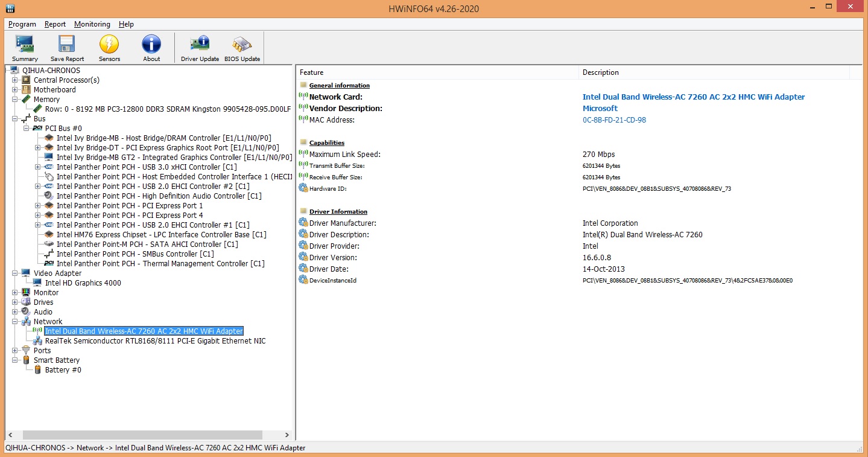
Task: Click the Battery #0 icon
Action: pos(37,369)
